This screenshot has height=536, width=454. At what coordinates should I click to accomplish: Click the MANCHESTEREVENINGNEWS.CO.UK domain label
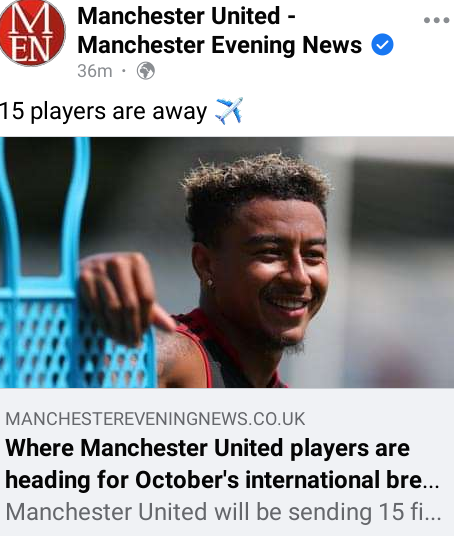155,419
